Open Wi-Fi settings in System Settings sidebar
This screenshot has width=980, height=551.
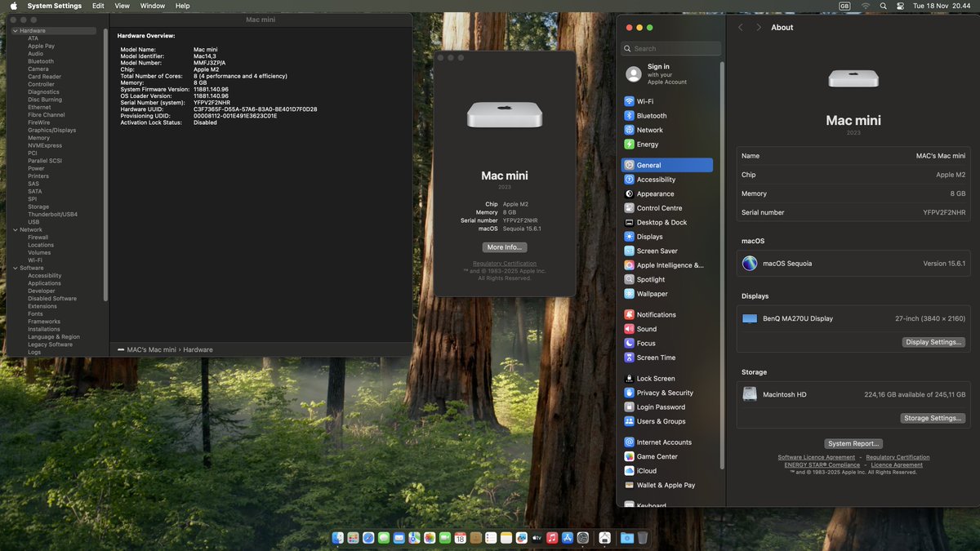[667, 101]
